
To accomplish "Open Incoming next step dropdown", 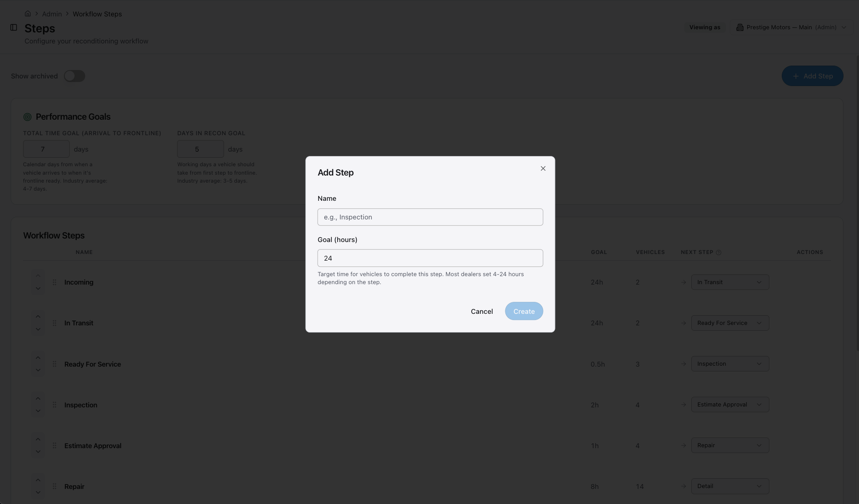I will pos(730,282).
